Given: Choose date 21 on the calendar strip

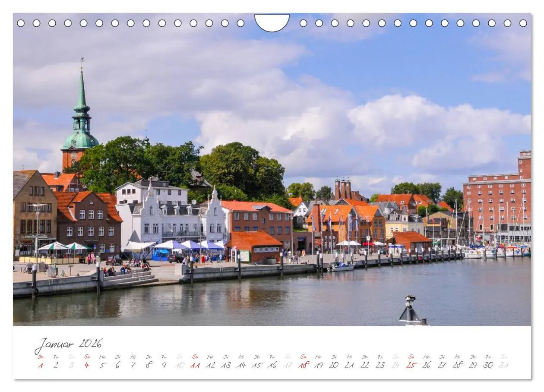Looking at the screenshot, I should point(349,365).
